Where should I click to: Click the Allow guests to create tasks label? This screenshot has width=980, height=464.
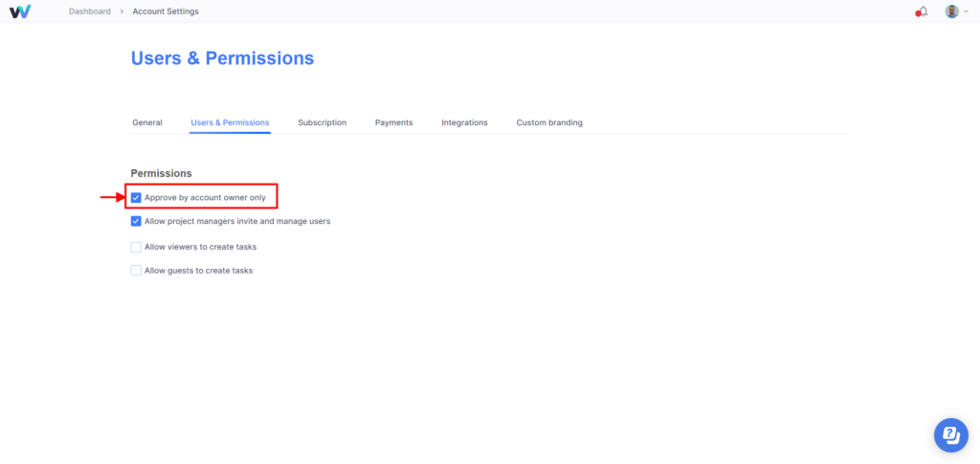click(198, 271)
